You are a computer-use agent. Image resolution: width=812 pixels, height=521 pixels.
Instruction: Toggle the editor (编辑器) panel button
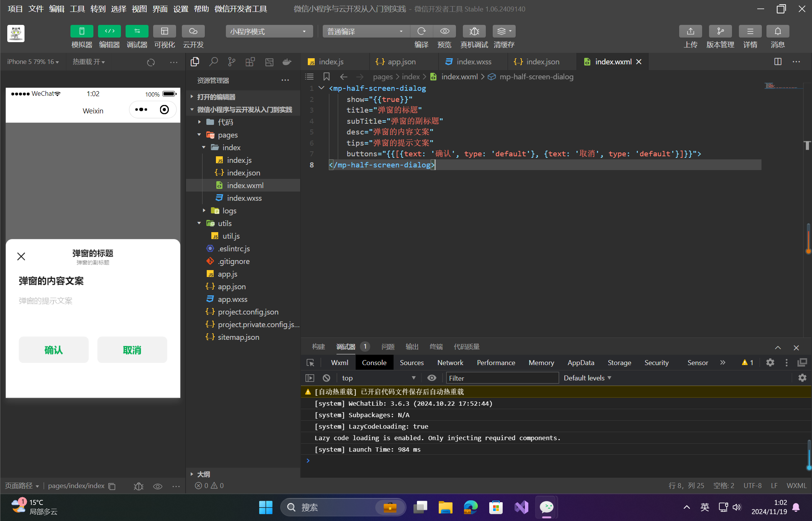[109, 31]
